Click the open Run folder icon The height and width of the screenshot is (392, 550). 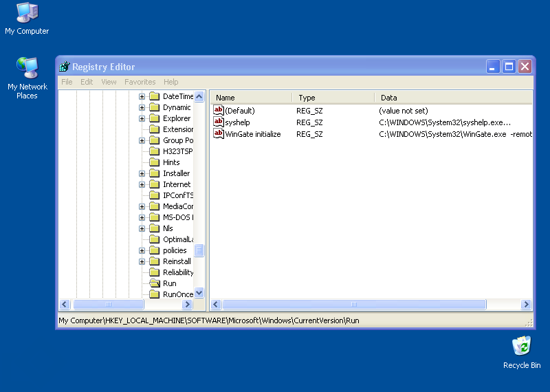coord(154,283)
